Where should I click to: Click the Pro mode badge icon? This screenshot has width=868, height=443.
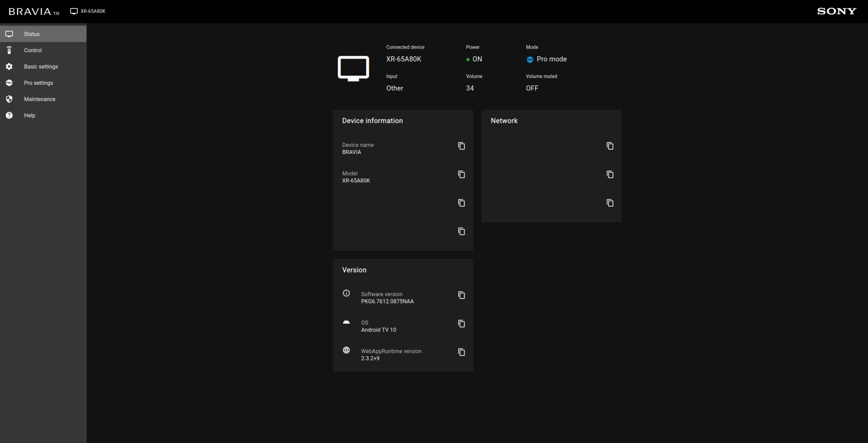(x=530, y=59)
